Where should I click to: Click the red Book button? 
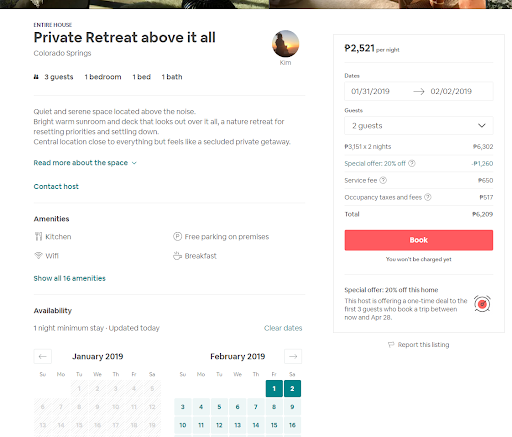[x=419, y=240]
